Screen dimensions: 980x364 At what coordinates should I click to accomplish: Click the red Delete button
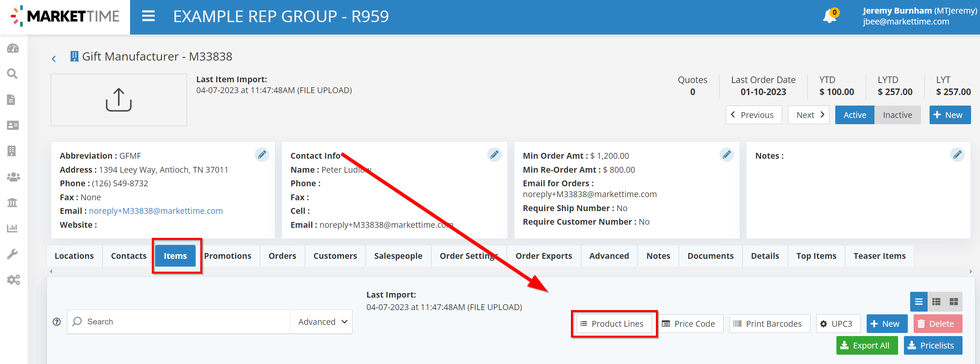pyautogui.click(x=938, y=324)
